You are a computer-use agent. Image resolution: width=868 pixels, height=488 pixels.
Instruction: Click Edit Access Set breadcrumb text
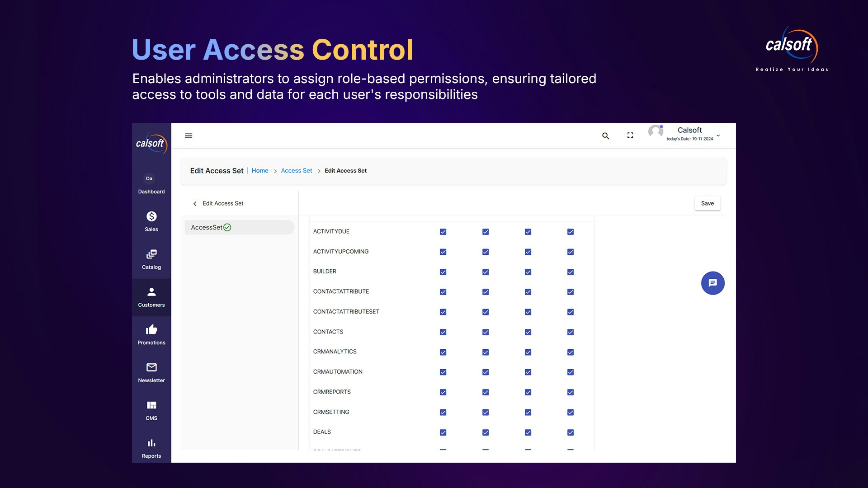(x=345, y=171)
